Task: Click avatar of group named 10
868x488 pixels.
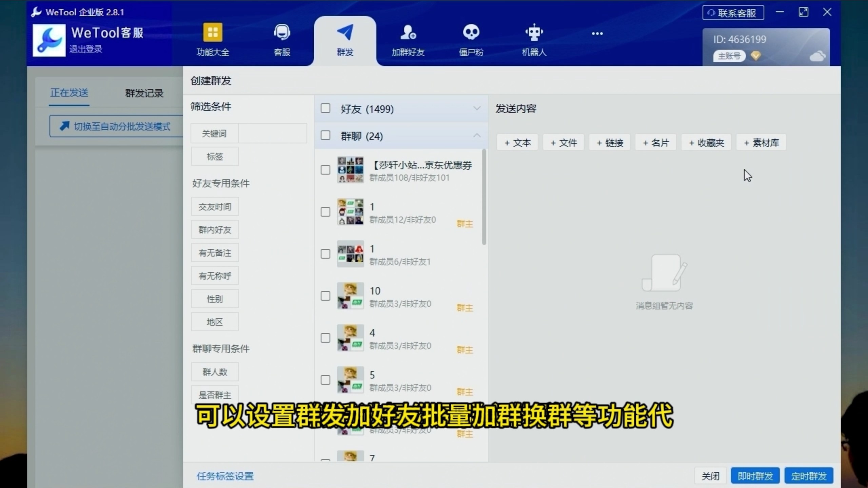Action: [x=350, y=296]
